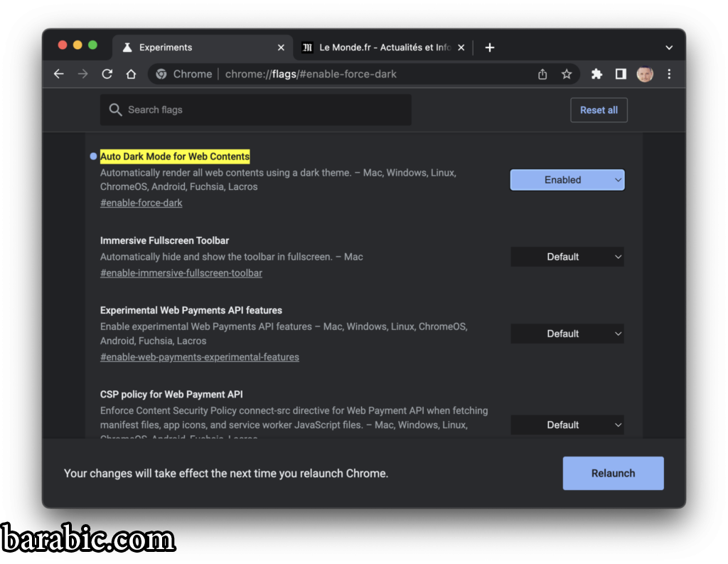Click the magnifier search icon

point(115,110)
